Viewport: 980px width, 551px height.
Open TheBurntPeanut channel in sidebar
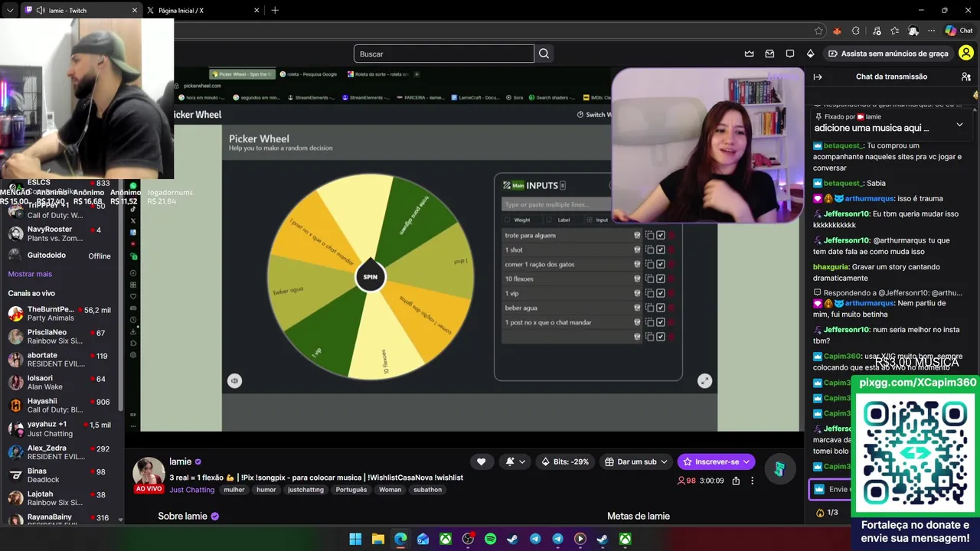[x=60, y=314]
